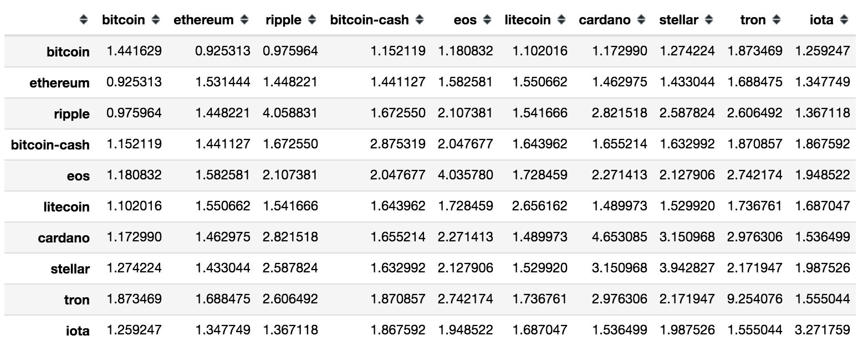Click the bitcoin-cash column header text
The height and width of the screenshot is (351, 868).
pyautogui.click(x=369, y=20)
